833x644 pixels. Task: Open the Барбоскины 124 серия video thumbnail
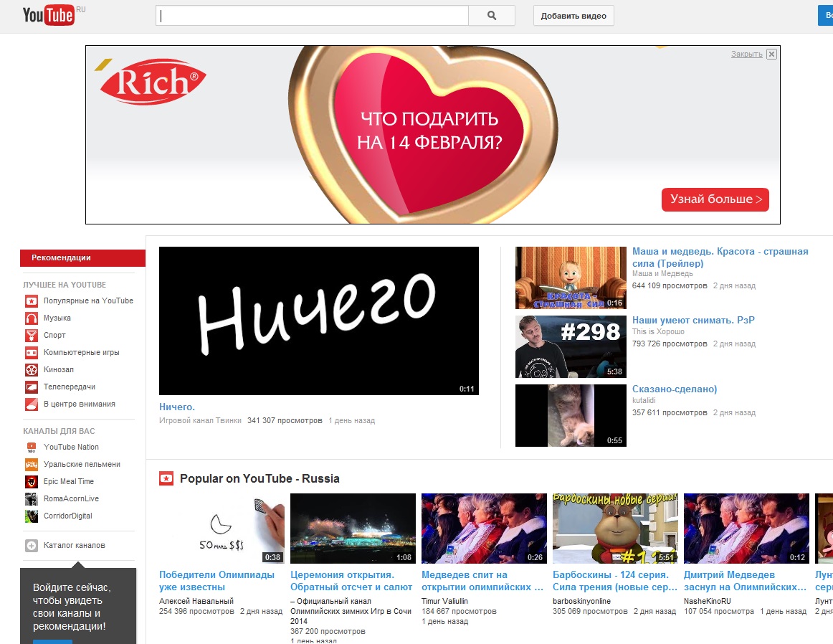615,528
